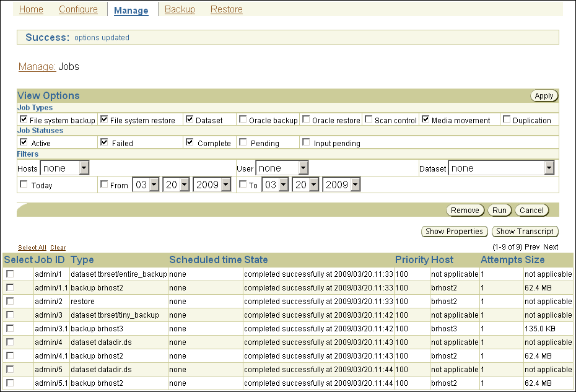Expand the Dataset filter dropdown
The width and height of the screenshot is (576, 392).
pos(501,168)
